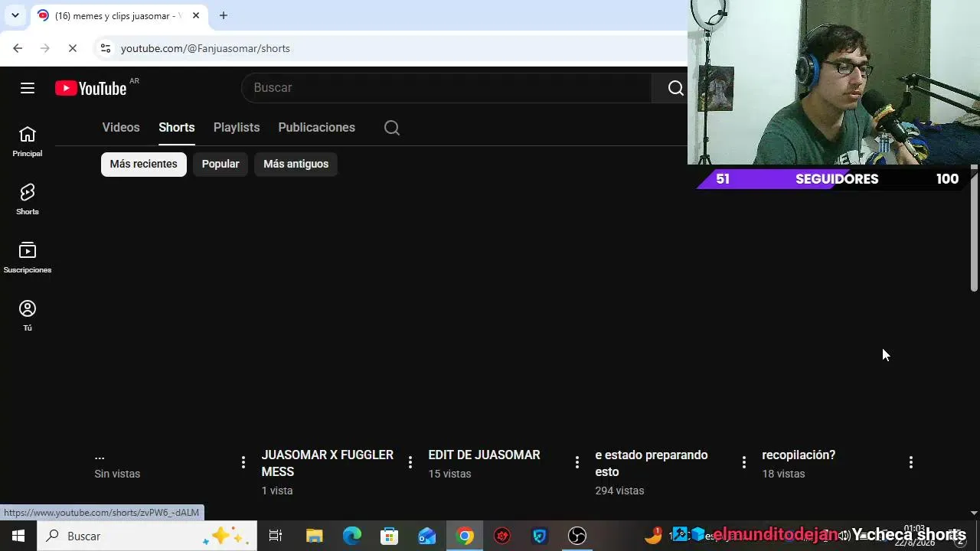
Task: Click the browser address bar URL
Action: coord(205,48)
